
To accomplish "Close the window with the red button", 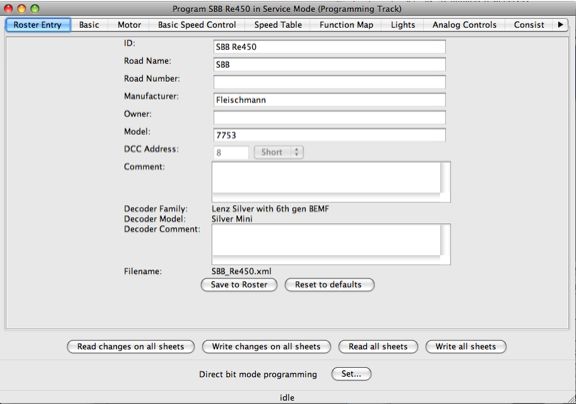I will (8, 8).
